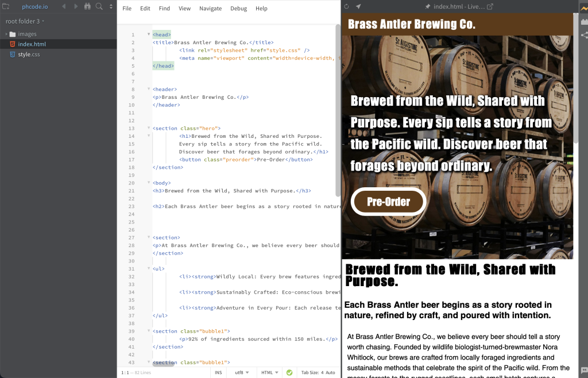This screenshot has height=378, width=588.
Task: Open the utf8 encoding dropdown
Action: click(x=242, y=372)
